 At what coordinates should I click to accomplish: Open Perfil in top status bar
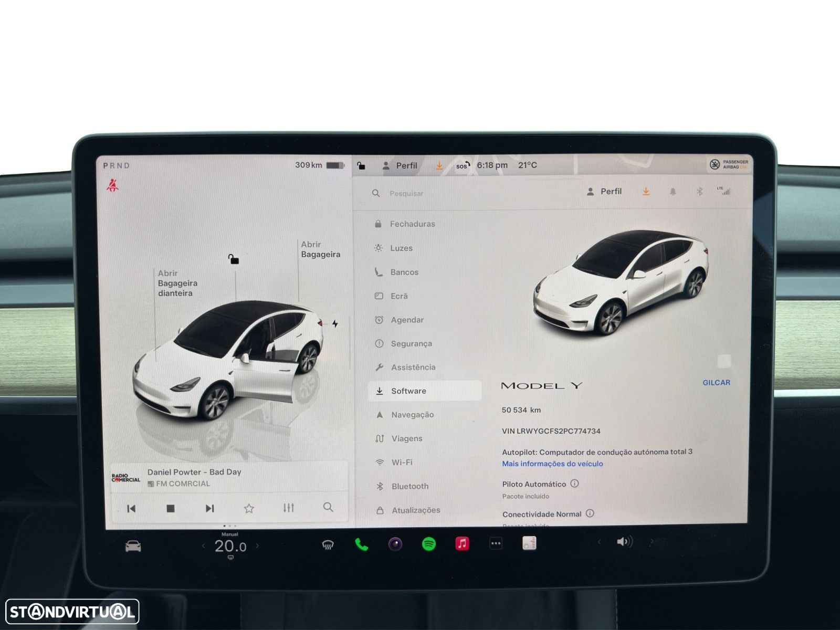click(400, 166)
